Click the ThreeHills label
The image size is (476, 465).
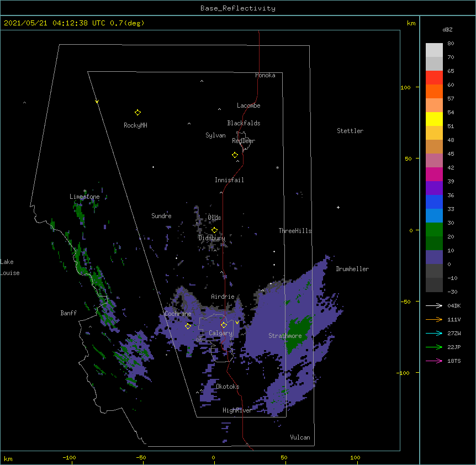tap(295, 231)
